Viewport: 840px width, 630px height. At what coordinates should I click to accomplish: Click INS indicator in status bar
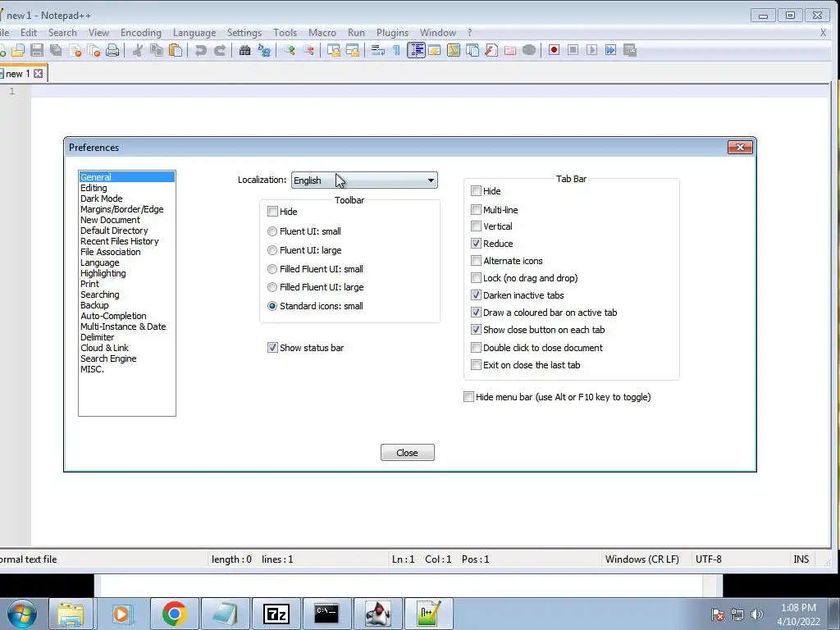click(x=801, y=559)
